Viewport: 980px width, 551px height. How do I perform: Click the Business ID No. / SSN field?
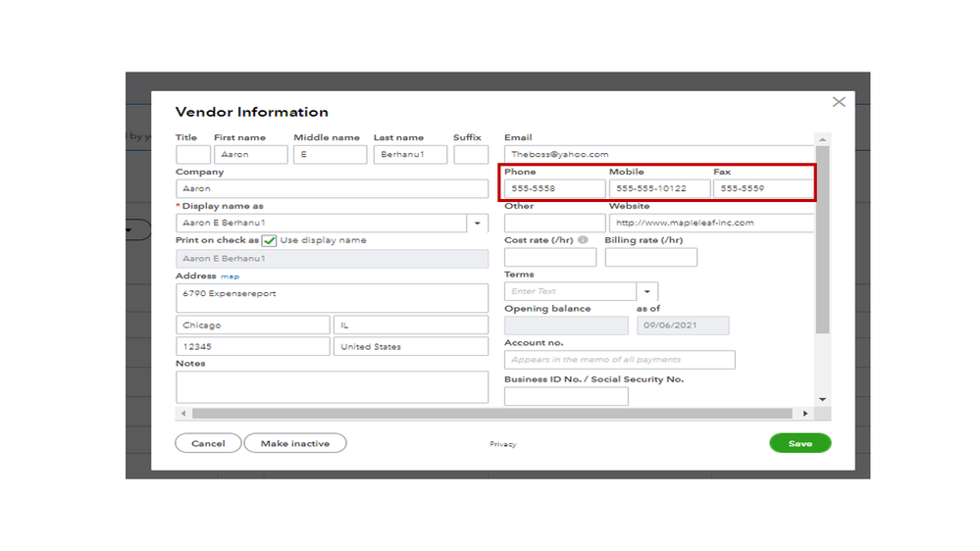(x=566, y=396)
